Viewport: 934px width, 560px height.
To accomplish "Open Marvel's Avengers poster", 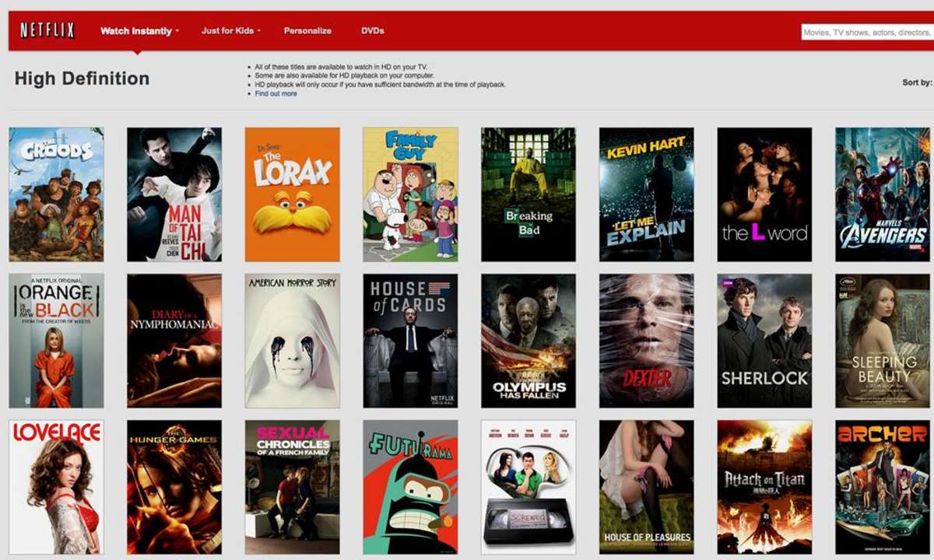I will (x=883, y=194).
